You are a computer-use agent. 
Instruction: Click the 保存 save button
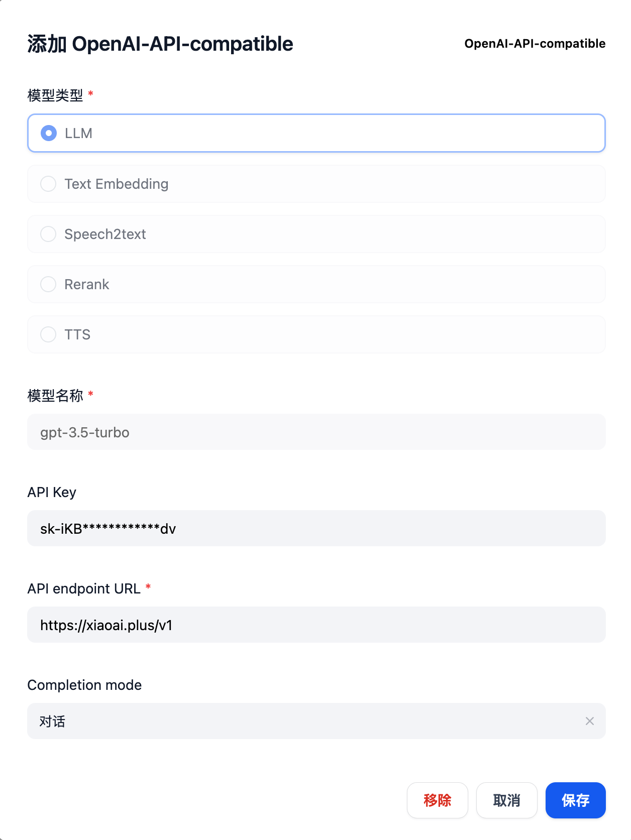(x=575, y=801)
